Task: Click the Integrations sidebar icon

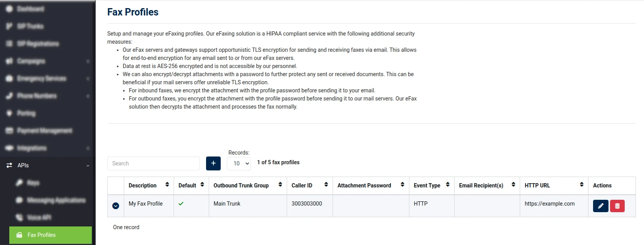Action: click(x=9, y=148)
